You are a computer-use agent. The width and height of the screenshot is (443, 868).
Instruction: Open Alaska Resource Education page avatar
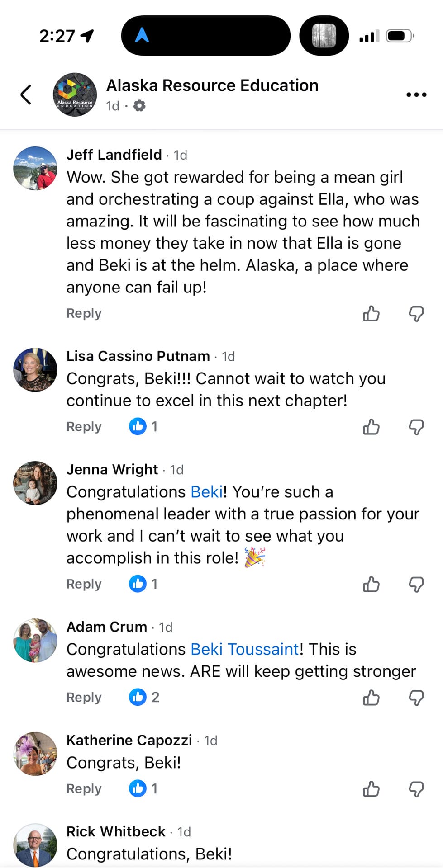pos(75,94)
